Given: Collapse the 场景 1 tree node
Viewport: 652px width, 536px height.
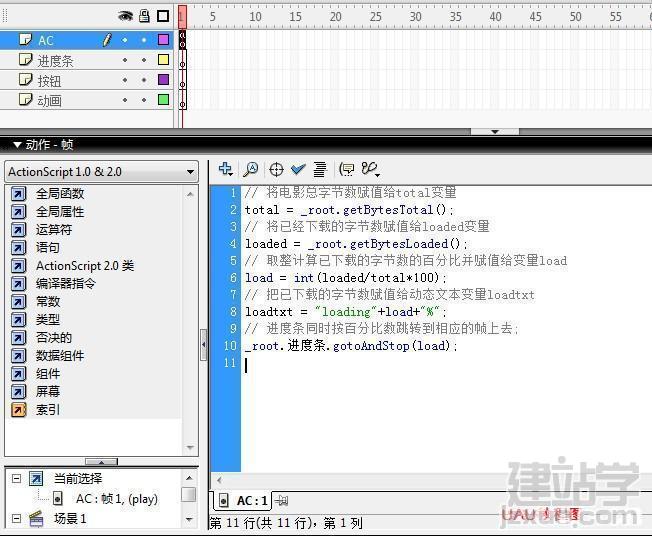Looking at the screenshot, I should pos(16,519).
